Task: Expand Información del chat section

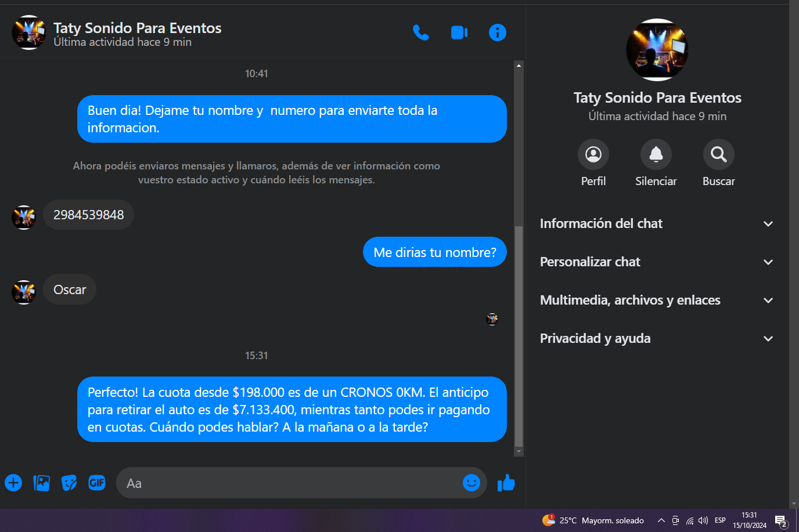Action: (x=657, y=224)
